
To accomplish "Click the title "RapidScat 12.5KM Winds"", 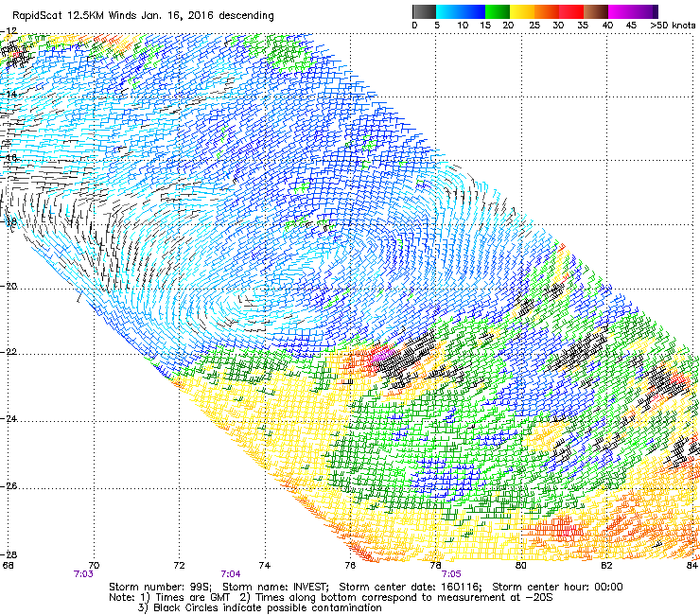I will pyautogui.click(x=74, y=16).
